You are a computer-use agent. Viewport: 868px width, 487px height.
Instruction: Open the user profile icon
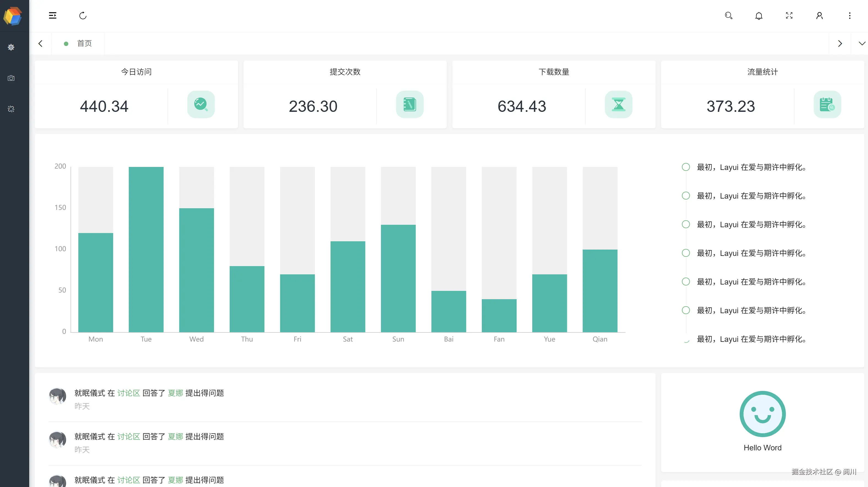click(820, 15)
